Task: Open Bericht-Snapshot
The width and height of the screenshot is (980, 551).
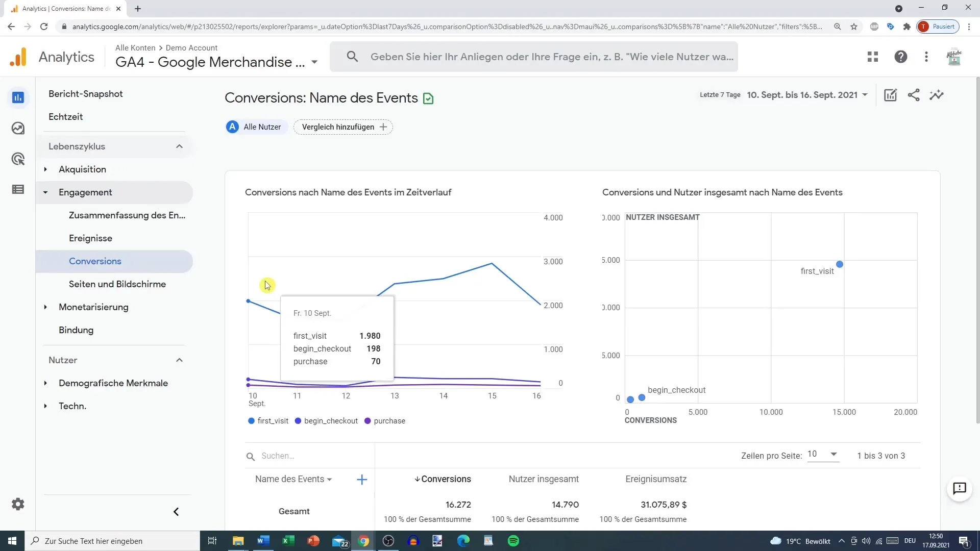Action: [86, 94]
